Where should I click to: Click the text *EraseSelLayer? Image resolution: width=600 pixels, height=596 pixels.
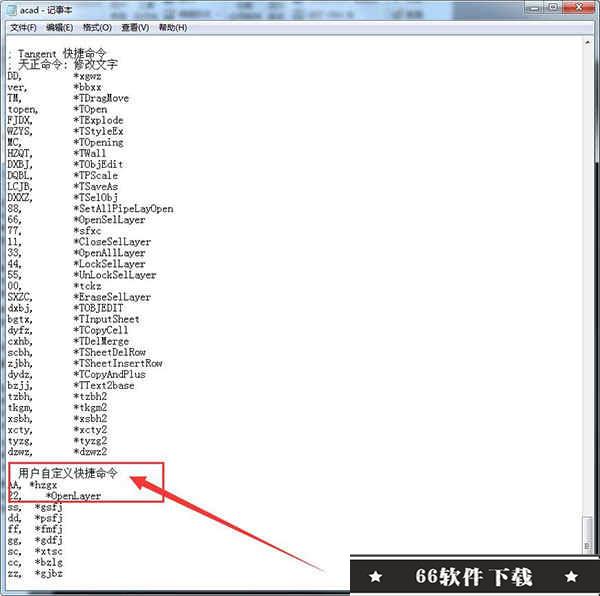(x=112, y=297)
